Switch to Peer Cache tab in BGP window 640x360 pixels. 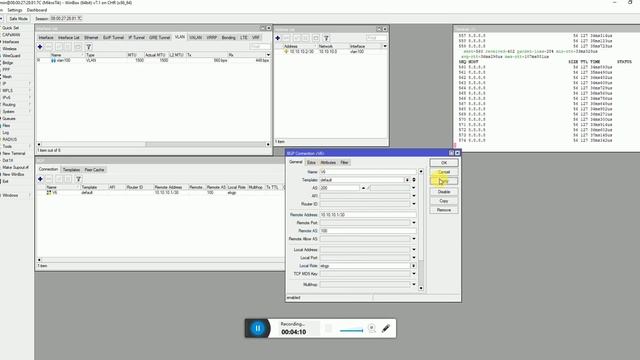[94, 170]
